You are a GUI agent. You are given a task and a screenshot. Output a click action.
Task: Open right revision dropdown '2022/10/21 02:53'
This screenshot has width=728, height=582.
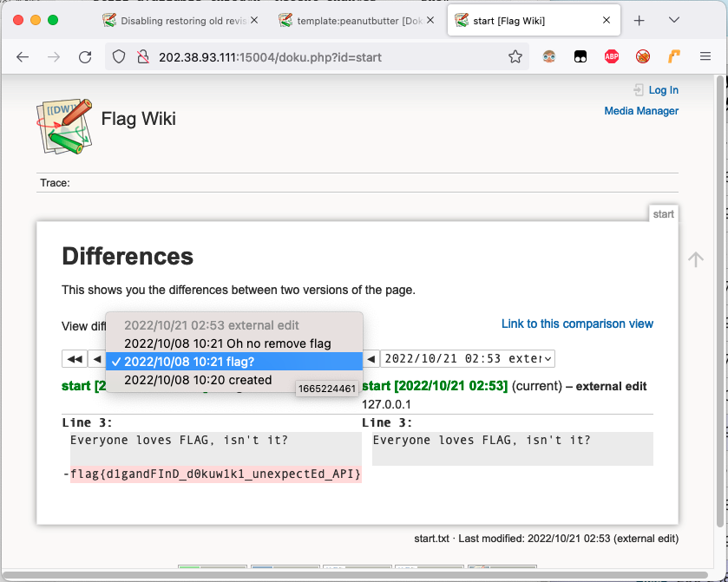467,359
